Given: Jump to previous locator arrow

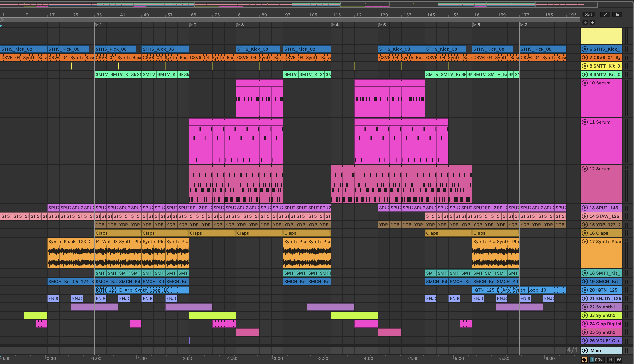Looking at the screenshot, I should point(585,22).
